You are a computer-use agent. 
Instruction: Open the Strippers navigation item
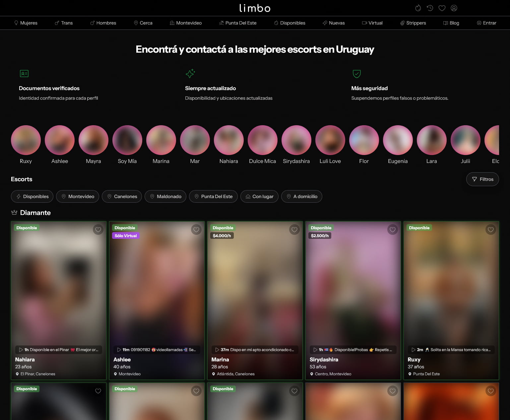[413, 23]
